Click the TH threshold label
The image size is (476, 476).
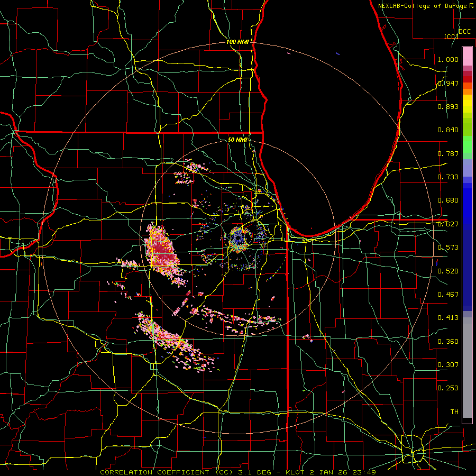pyautogui.click(x=454, y=412)
